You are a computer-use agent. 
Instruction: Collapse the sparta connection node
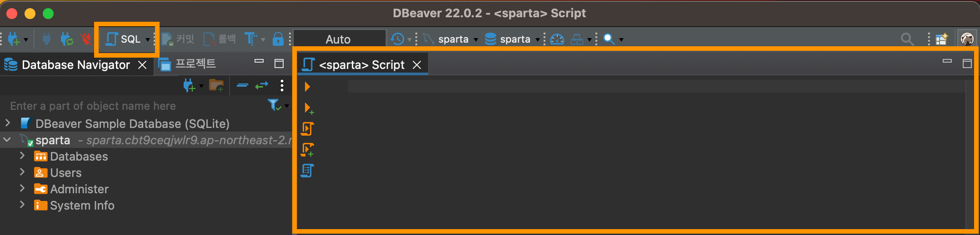pyautogui.click(x=7, y=140)
